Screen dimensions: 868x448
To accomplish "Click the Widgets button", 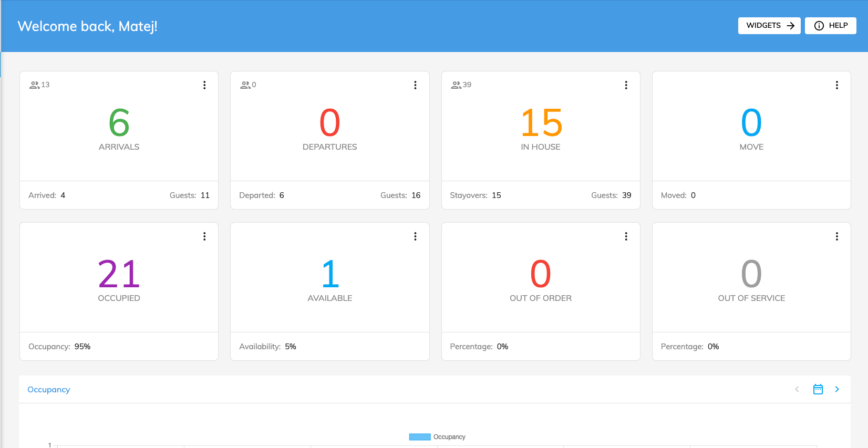I will [769, 26].
